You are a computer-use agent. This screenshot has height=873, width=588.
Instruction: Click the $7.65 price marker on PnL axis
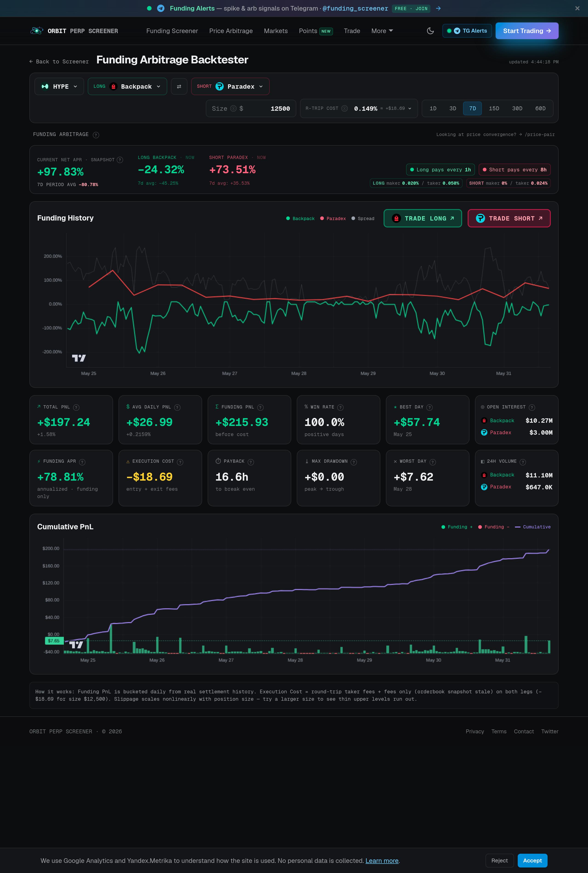(x=54, y=641)
